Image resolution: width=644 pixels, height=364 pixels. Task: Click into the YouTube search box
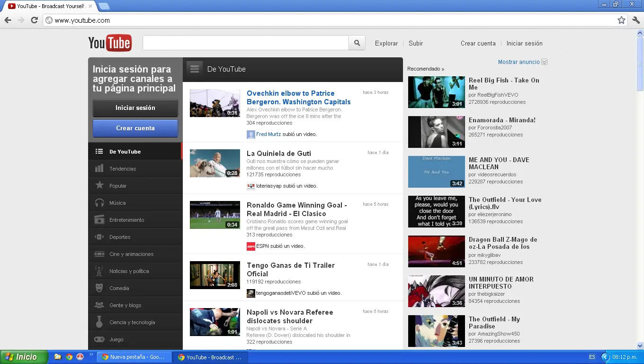tap(246, 43)
